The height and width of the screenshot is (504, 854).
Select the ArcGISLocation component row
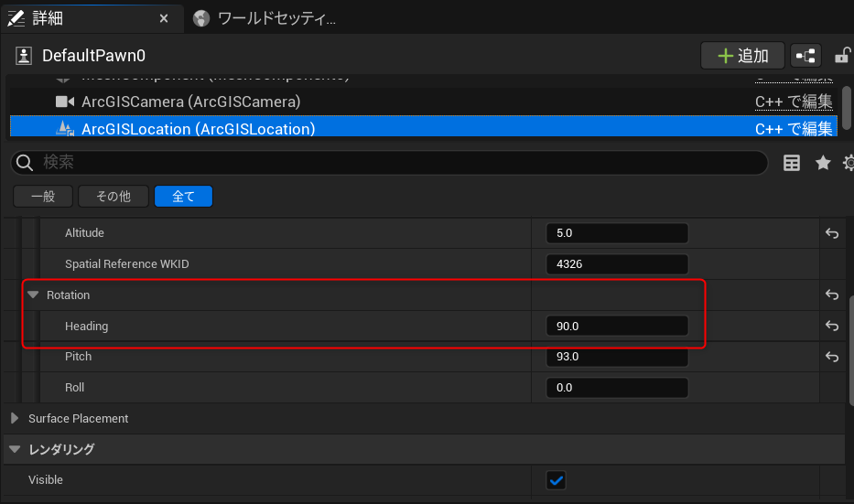tap(423, 128)
